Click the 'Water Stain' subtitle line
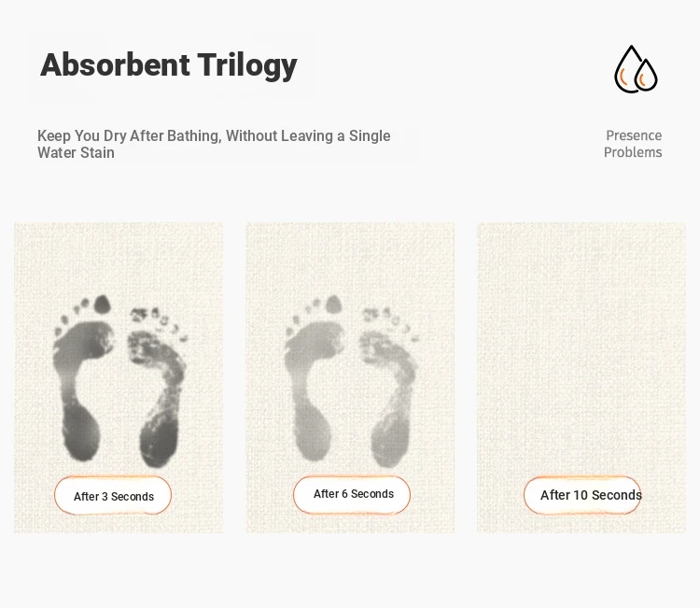The width and height of the screenshot is (700, 608). click(76, 153)
